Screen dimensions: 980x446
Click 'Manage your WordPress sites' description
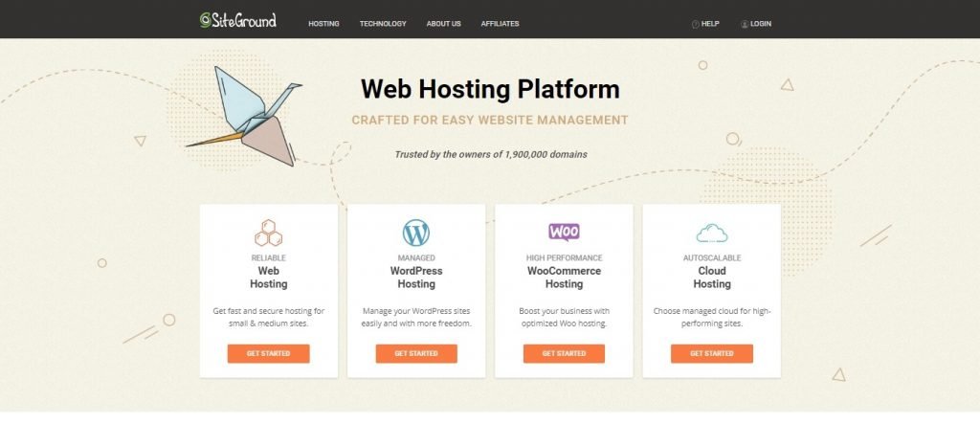click(x=416, y=318)
